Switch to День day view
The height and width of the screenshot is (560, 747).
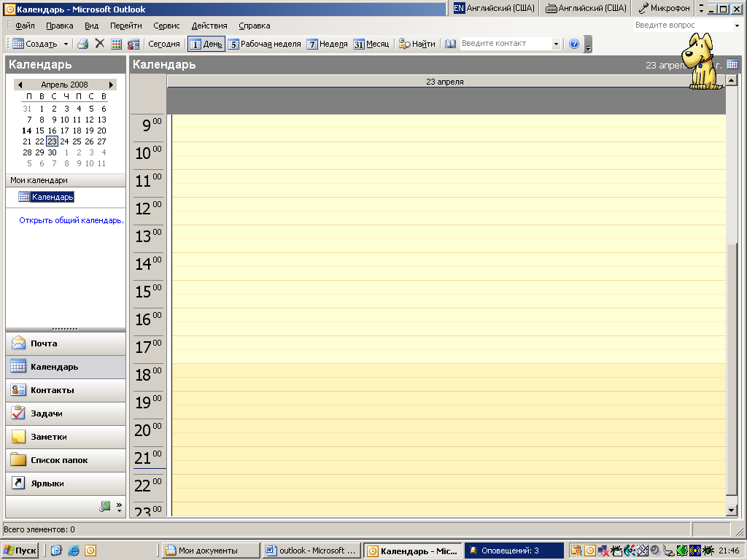pos(206,44)
